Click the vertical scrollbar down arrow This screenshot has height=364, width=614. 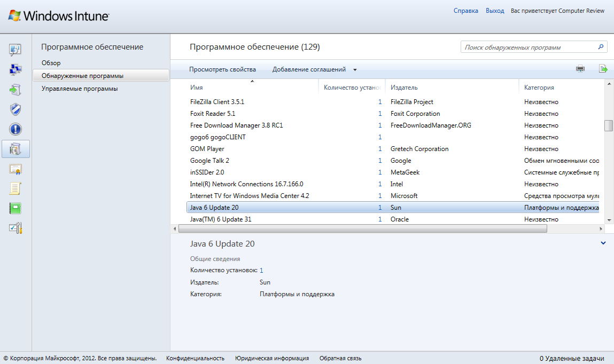tap(609, 220)
